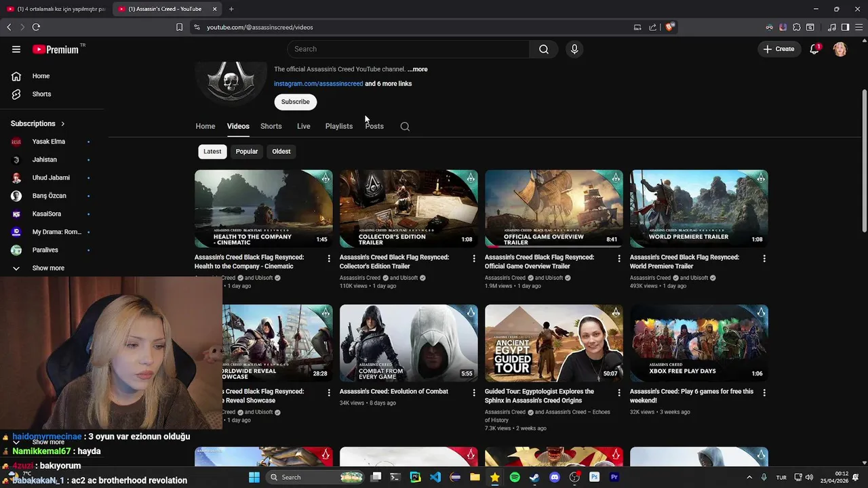Open options for Play 6 games video
The image size is (868, 488).
(764, 392)
